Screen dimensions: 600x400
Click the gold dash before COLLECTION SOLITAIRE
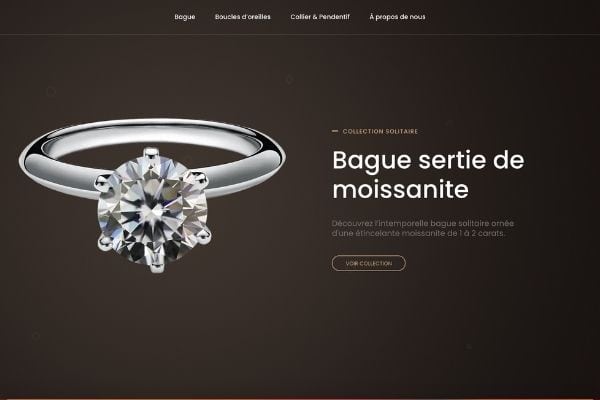click(x=335, y=131)
